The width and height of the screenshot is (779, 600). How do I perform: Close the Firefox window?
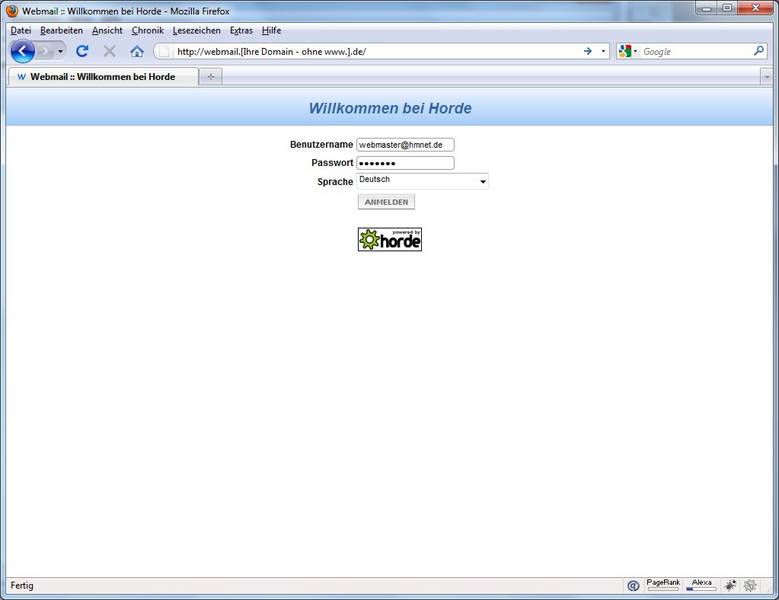tap(756, 8)
